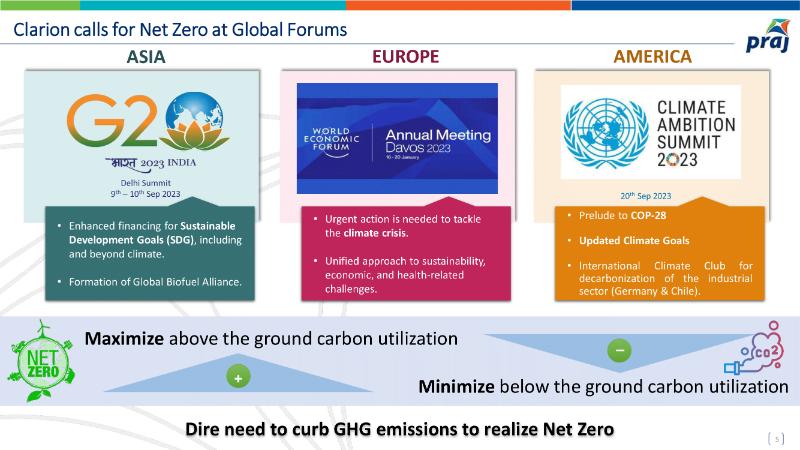Click the 'Delhi Summit' date caption
Screen dimensions: 800x450
[145, 187]
